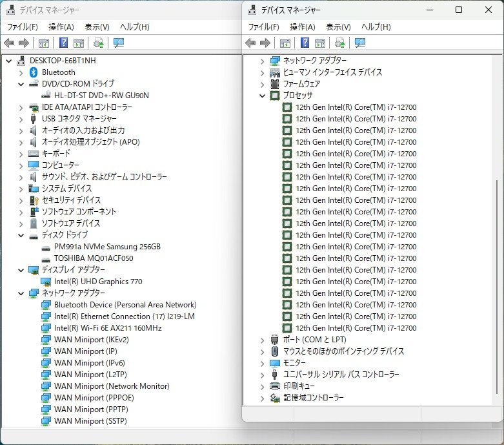Click the storage controller category icon
Screen dimensions: 504x445
(x=275, y=398)
